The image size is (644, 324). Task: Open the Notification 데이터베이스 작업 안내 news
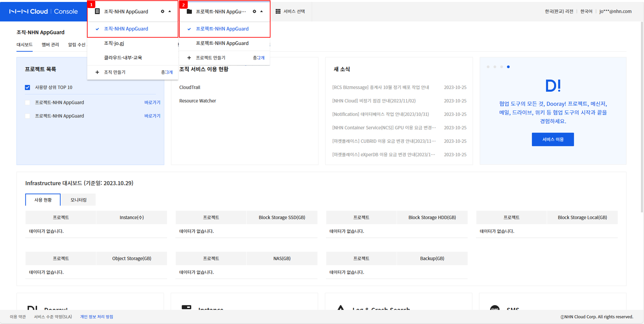point(381,115)
